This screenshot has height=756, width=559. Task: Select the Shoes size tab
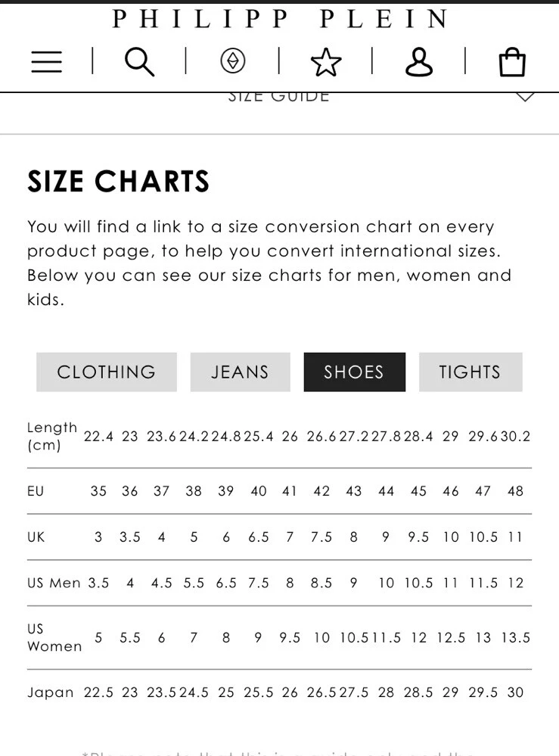coord(354,372)
